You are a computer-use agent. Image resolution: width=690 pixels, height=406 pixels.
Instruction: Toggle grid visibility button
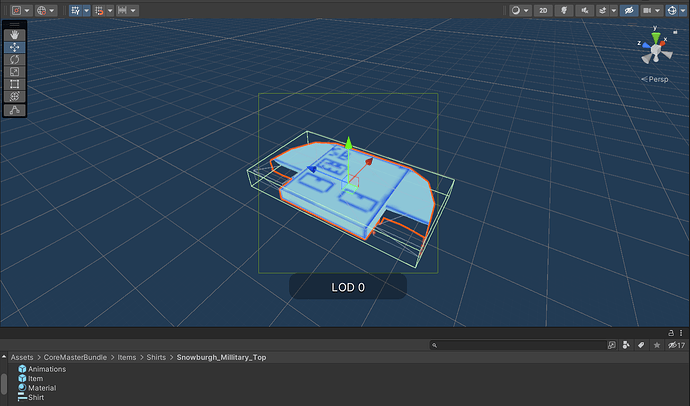click(x=75, y=11)
